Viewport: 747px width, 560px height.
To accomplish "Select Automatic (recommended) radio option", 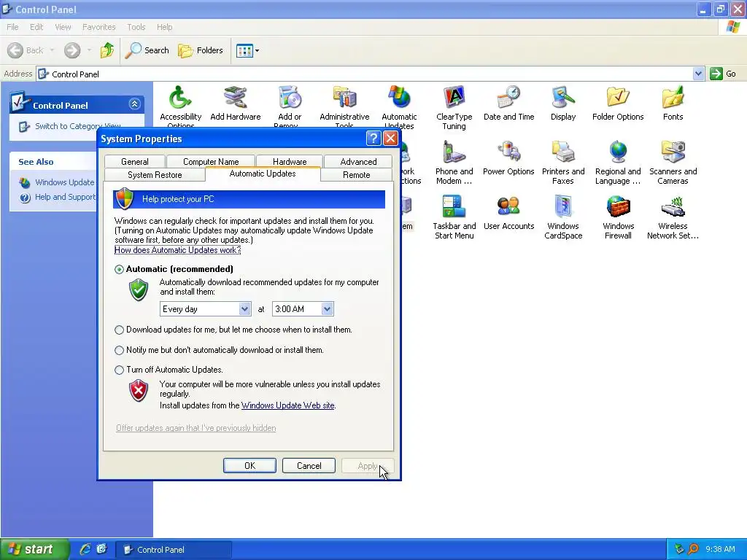I will point(119,269).
